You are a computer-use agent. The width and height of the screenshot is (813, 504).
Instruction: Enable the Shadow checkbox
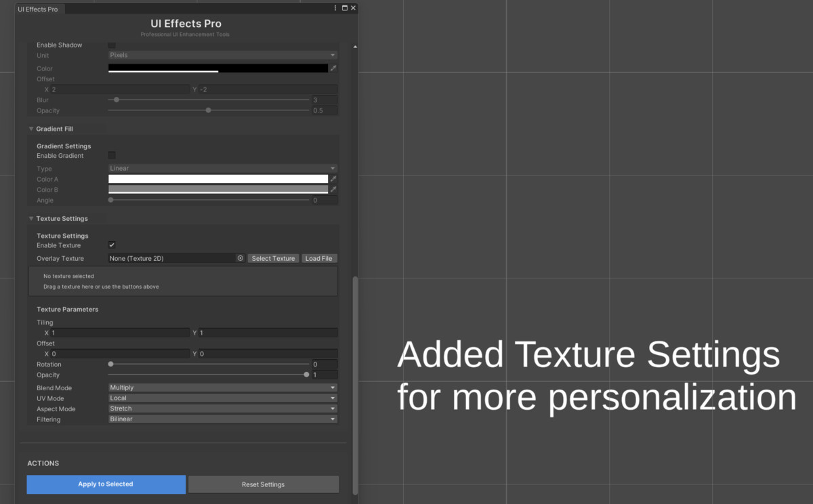tap(111, 45)
